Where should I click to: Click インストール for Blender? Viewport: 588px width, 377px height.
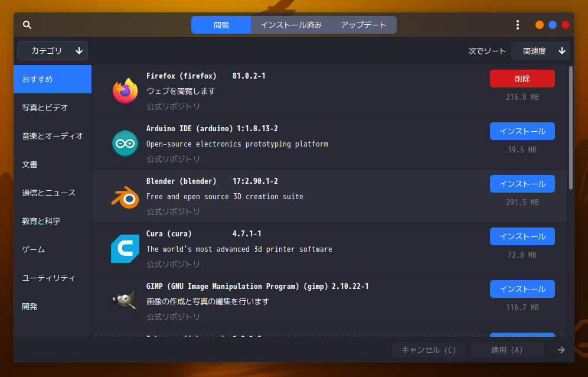click(522, 184)
